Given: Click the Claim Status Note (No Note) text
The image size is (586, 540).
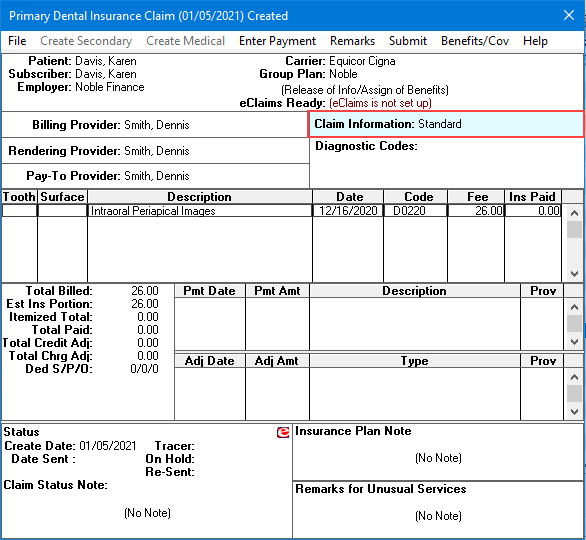Looking at the screenshot, I should click(147, 513).
